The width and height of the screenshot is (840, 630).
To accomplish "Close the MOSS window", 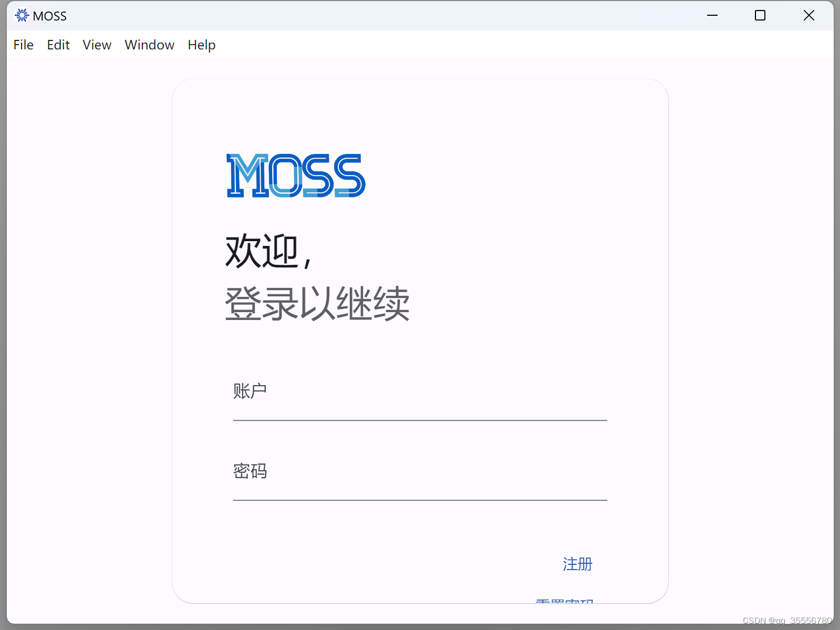I will click(809, 16).
